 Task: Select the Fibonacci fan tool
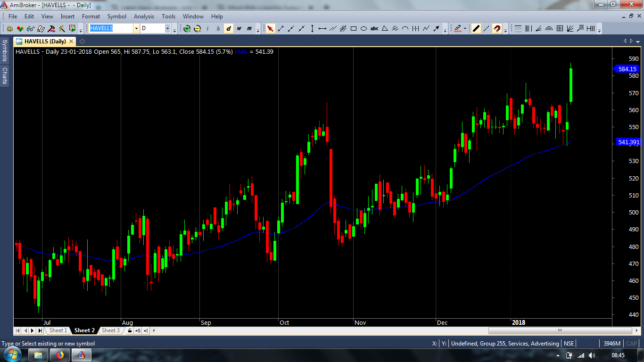click(x=538, y=28)
